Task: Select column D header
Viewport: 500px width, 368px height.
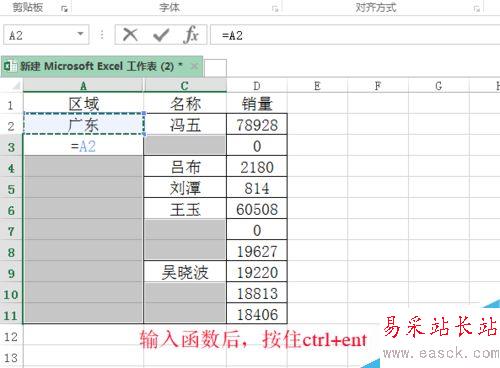Action: 257,86
